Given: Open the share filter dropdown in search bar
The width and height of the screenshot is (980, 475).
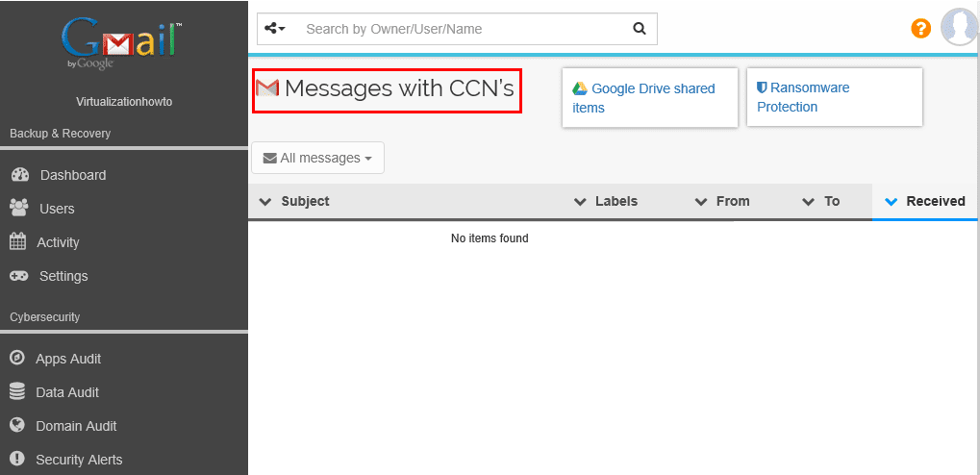Looking at the screenshot, I should pyautogui.click(x=275, y=29).
